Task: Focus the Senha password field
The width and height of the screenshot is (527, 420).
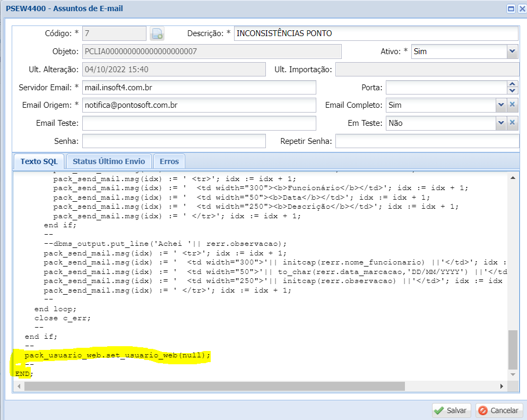Action: coord(174,141)
